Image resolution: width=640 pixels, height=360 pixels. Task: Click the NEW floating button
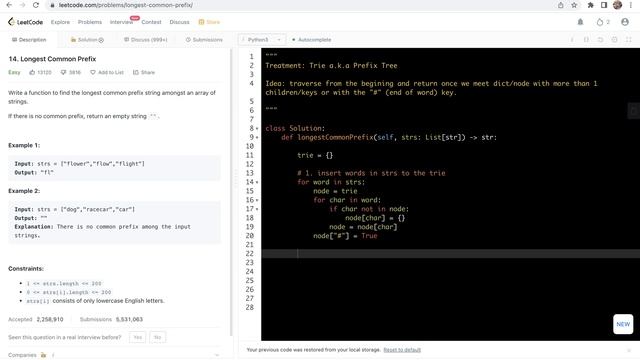pyautogui.click(x=623, y=324)
